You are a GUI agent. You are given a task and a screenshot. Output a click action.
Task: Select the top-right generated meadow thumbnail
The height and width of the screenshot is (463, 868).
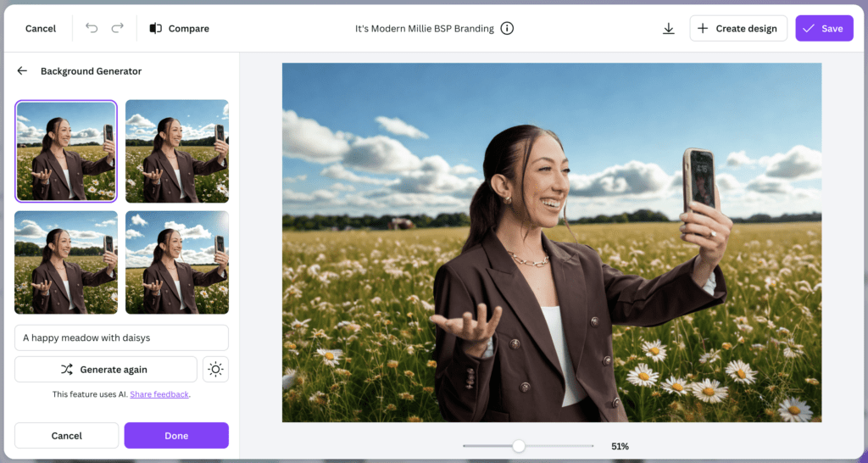click(x=177, y=151)
